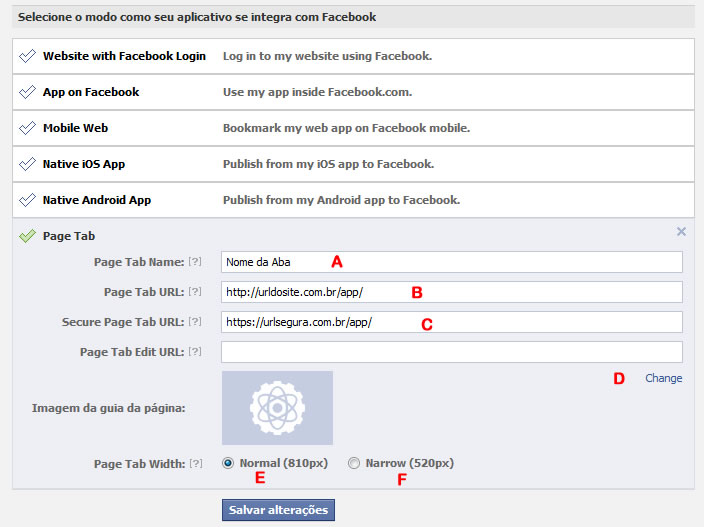Click text 'Use my app inside Facebook.com.'

317,92
